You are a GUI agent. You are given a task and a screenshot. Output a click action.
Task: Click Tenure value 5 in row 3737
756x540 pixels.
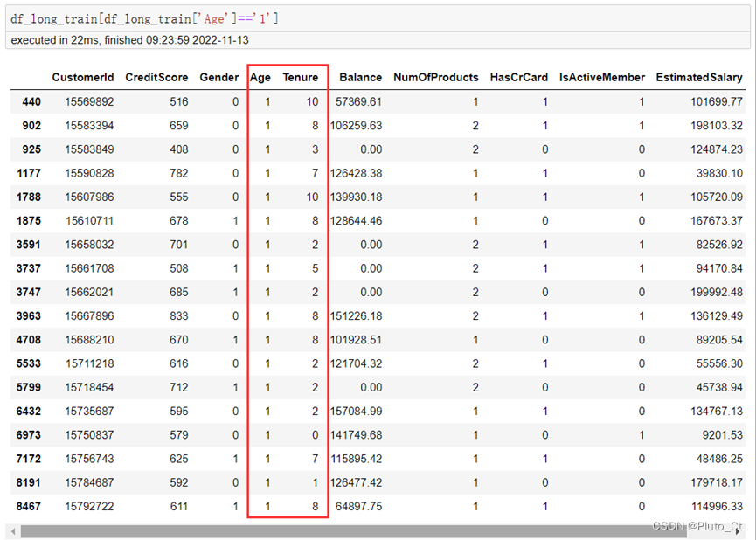(316, 268)
